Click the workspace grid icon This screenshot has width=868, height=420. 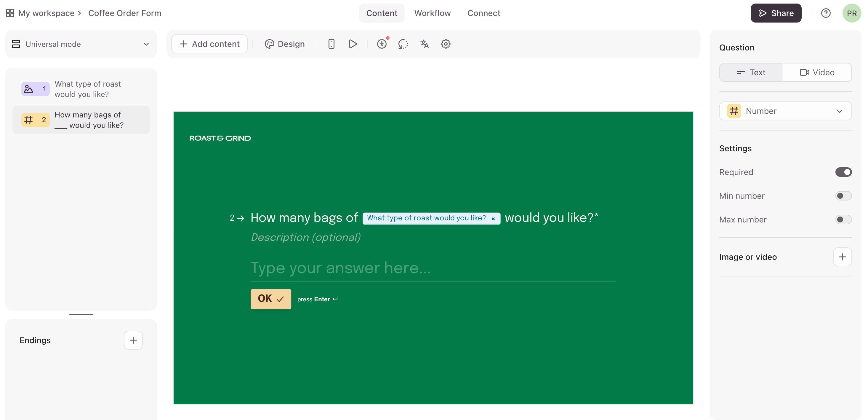[10, 13]
